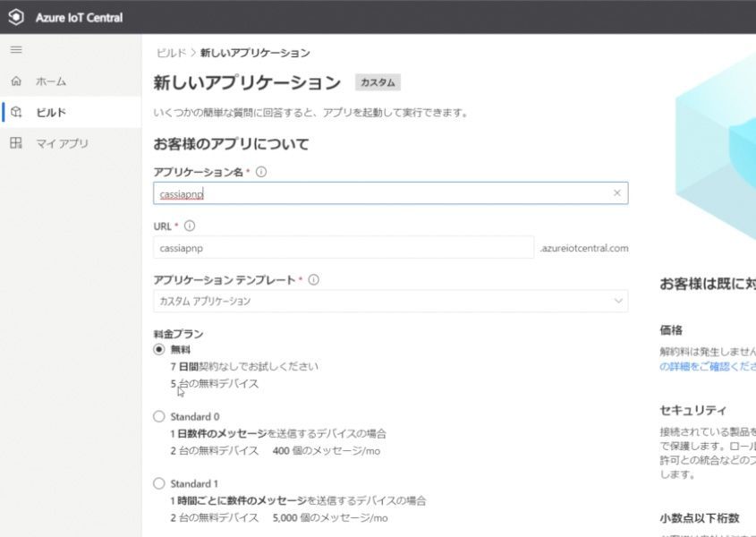756x537 pixels.
Task: Click info icon beside アプリケーション名 label
Action: [x=261, y=172]
